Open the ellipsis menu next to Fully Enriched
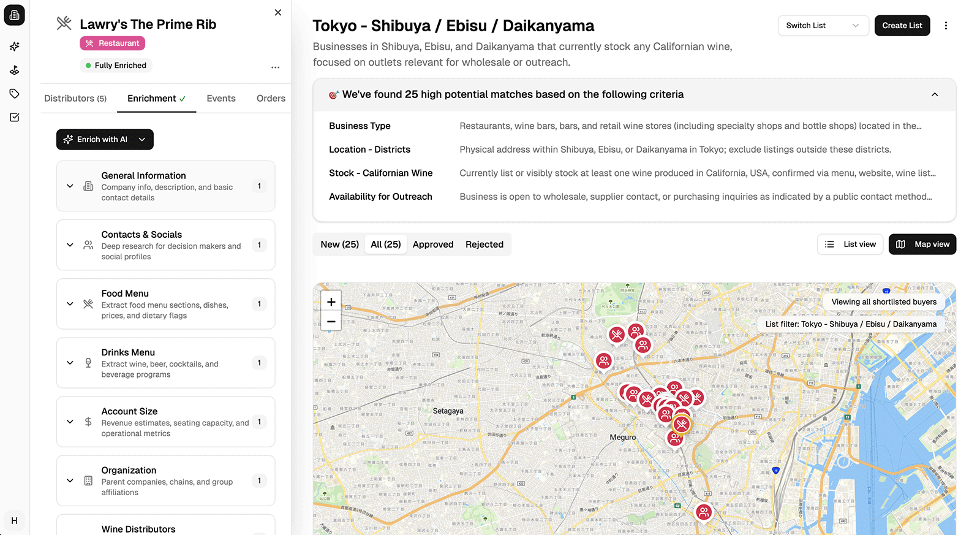This screenshot has width=980, height=535. [275, 67]
